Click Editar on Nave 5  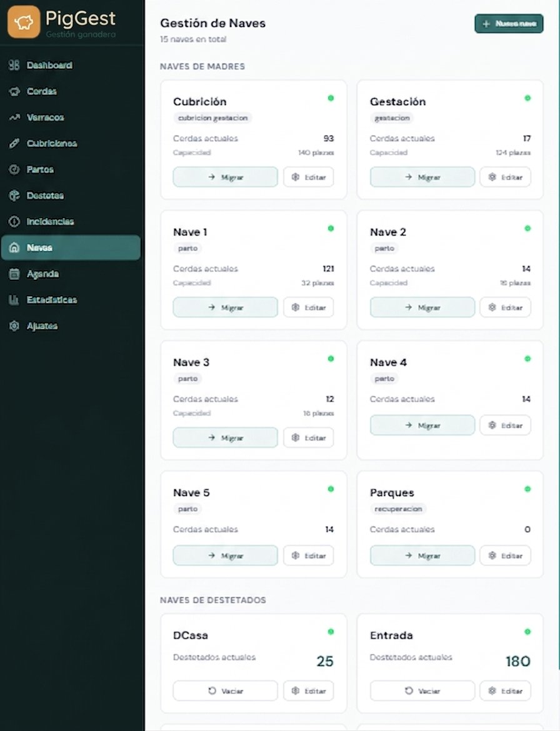(309, 555)
